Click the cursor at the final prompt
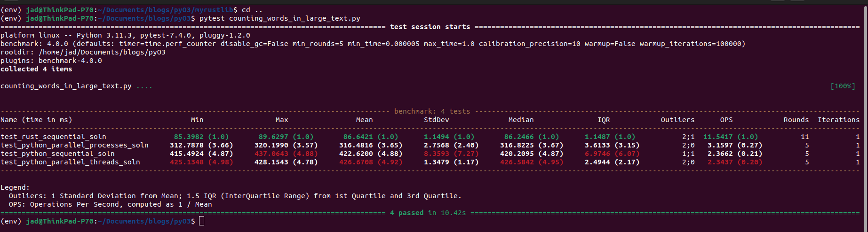Image resolution: width=868 pixels, height=232 pixels. [201, 221]
